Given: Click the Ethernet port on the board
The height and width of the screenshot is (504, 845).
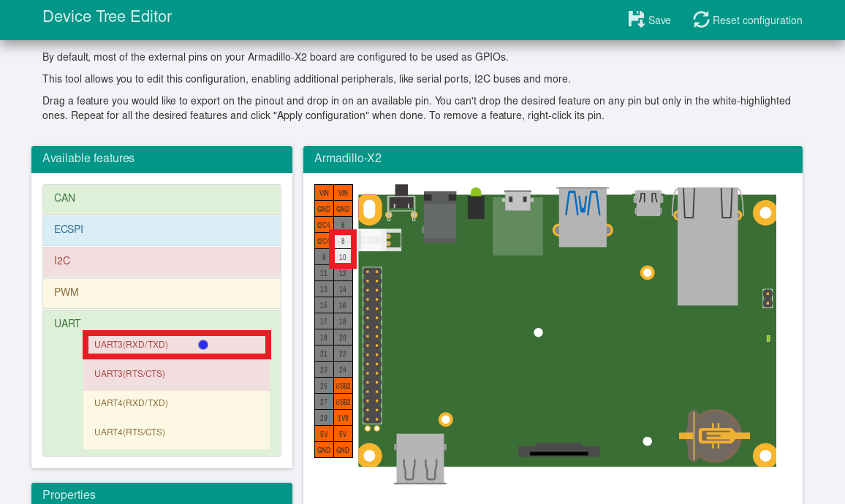Looking at the screenshot, I should tap(707, 245).
